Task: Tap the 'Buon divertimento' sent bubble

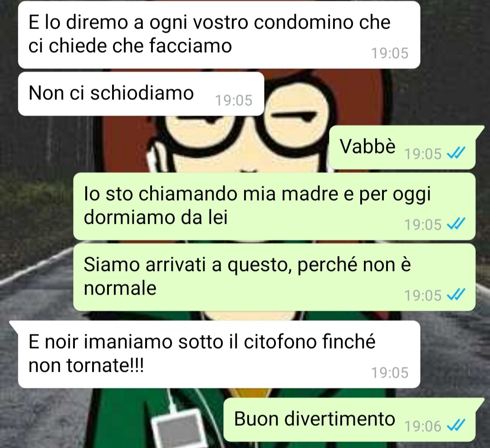Action: pyautogui.click(x=350, y=419)
